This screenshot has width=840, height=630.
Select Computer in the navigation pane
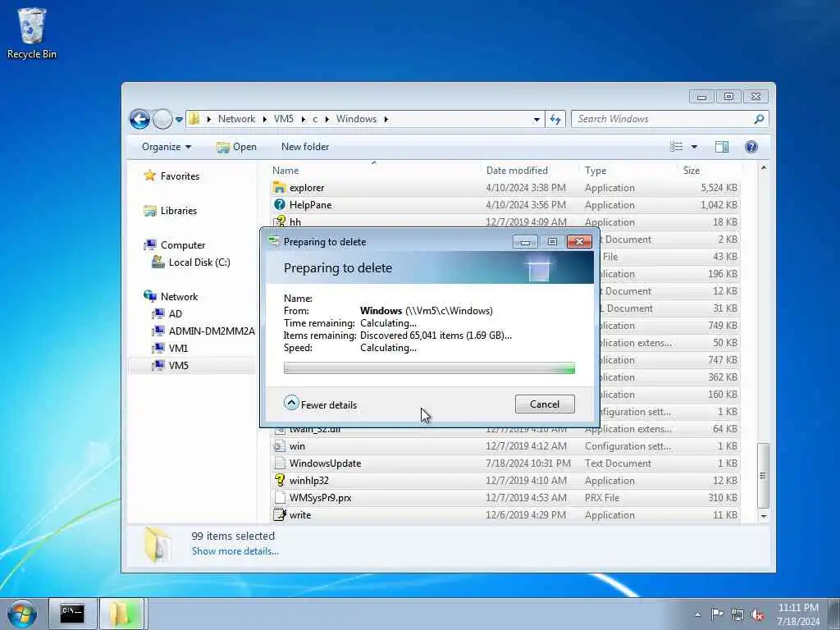[175, 245]
